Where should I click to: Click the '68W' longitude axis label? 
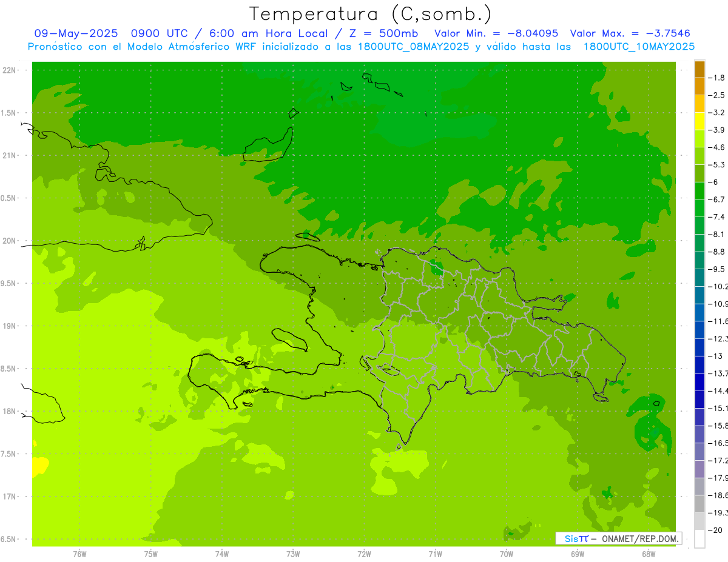pyautogui.click(x=648, y=554)
